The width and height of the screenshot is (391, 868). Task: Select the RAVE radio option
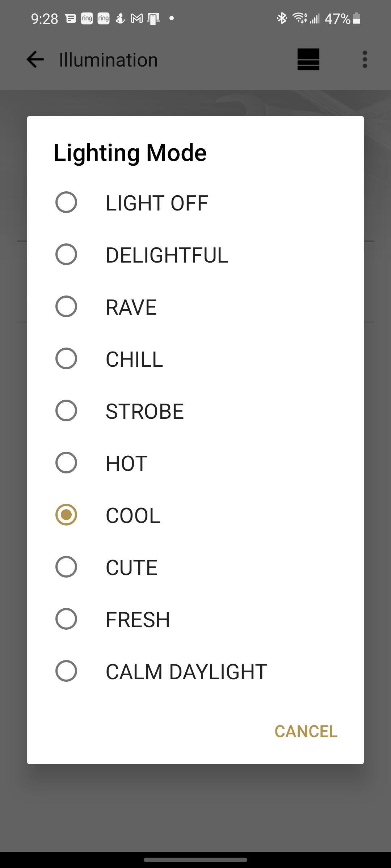pos(66,307)
